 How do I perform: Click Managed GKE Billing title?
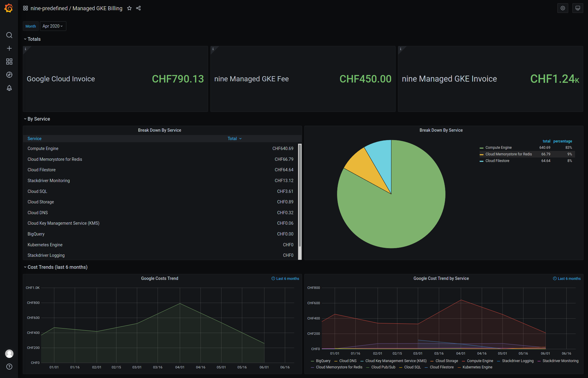97,8
